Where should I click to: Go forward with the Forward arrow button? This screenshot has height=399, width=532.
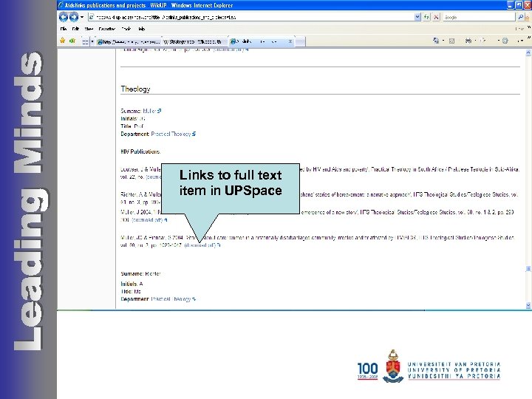(74, 16)
